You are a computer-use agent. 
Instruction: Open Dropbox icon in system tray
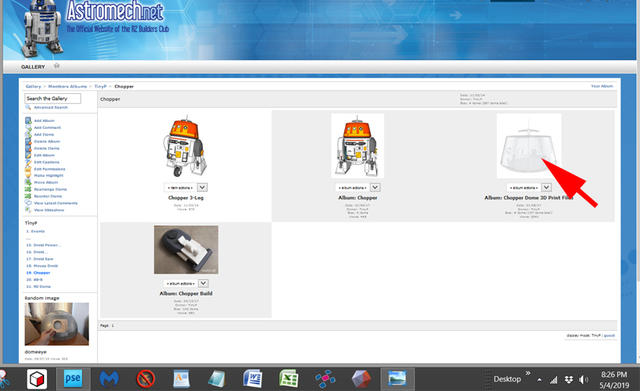[x=569, y=380]
